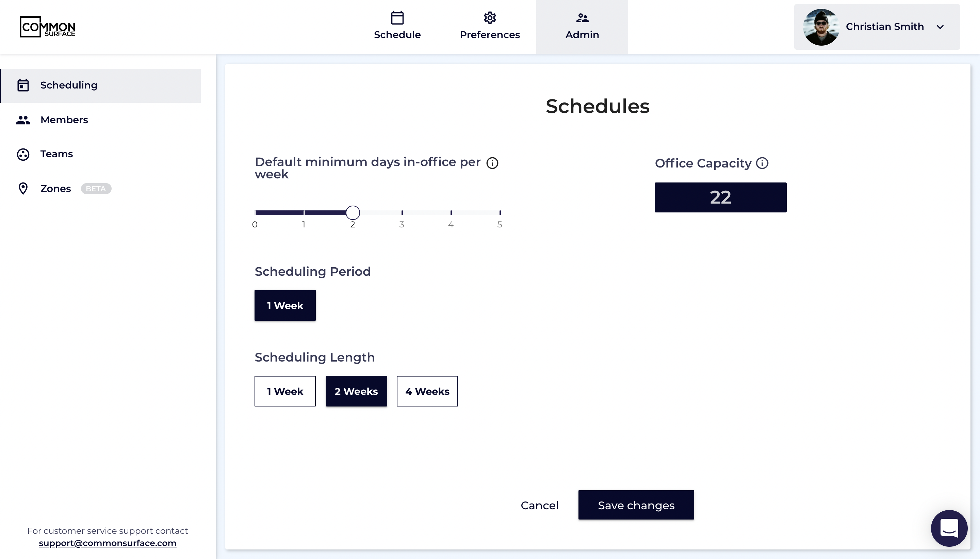Select the Admin people icon
Image resolution: width=980 pixels, height=559 pixels.
tap(582, 17)
